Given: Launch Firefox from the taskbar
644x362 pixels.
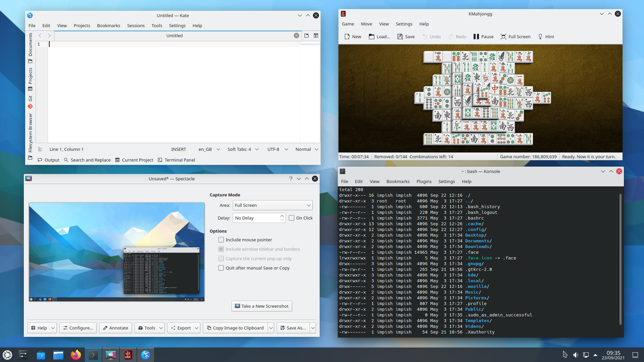Looking at the screenshot, I should tap(76, 355).
